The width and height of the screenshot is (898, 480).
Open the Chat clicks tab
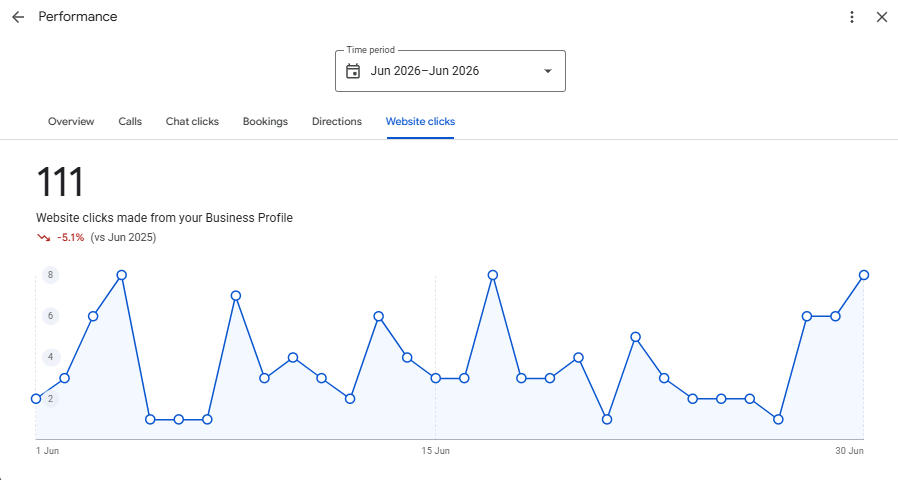pos(192,121)
